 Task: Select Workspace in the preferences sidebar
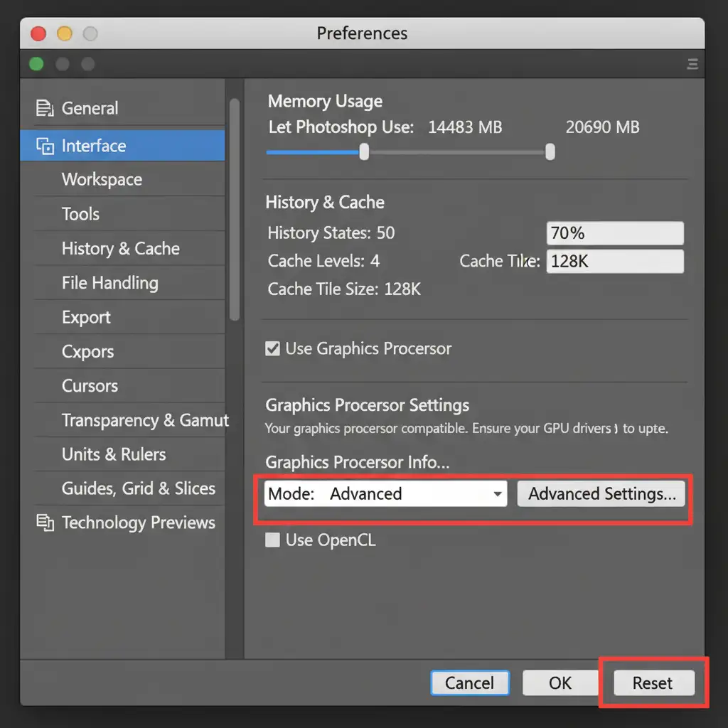click(x=102, y=180)
